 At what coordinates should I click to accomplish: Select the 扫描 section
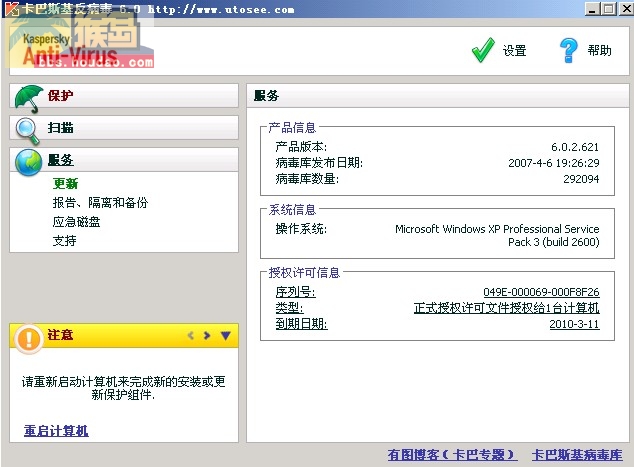point(124,128)
